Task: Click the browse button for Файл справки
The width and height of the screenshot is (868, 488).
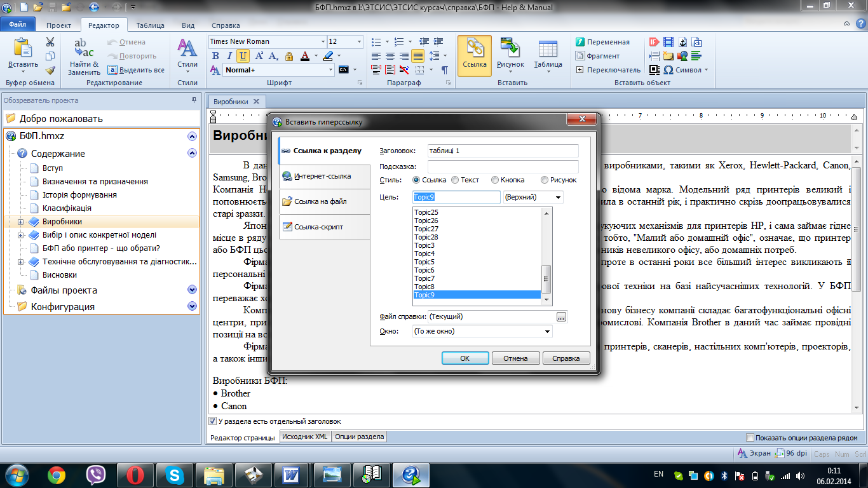Action: (561, 316)
